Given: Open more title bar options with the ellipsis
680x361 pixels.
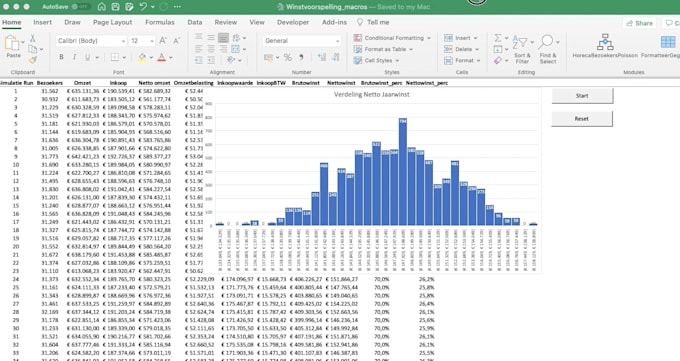Looking at the screenshot, I should 177,7.
